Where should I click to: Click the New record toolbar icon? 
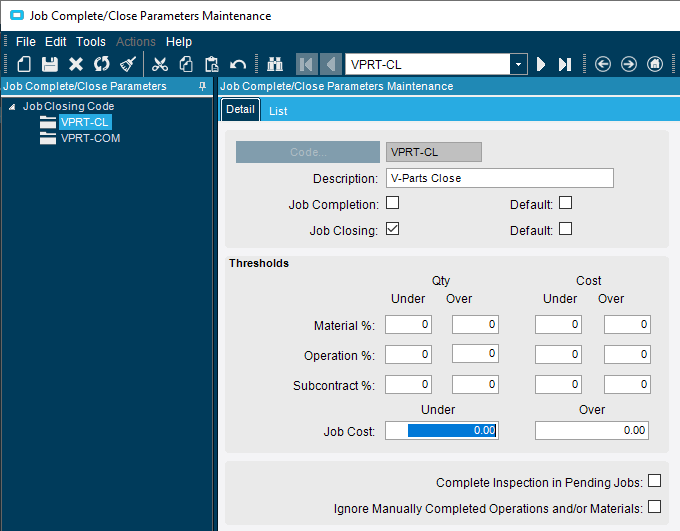[24, 64]
